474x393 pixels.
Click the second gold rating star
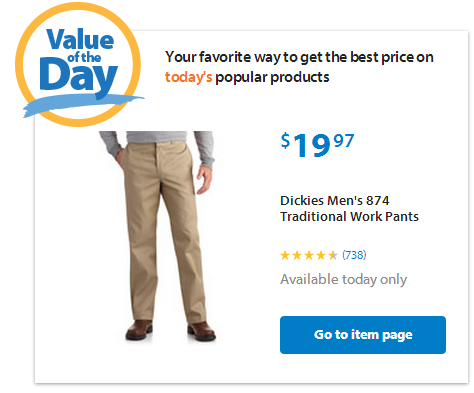click(x=297, y=255)
